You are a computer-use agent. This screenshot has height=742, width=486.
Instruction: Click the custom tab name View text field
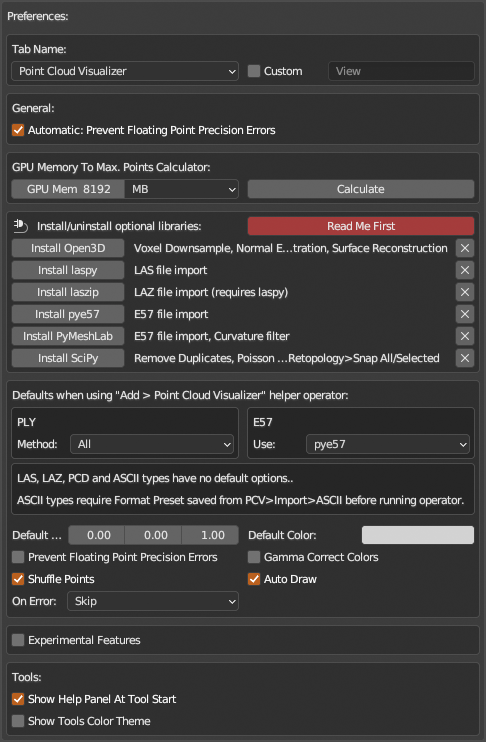pos(401,71)
